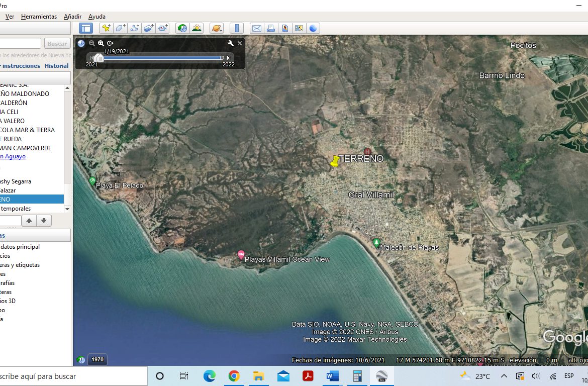Print the current view
Image resolution: width=588 pixels, height=386 pixels.
pyautogui.click(x=271, y=28)
